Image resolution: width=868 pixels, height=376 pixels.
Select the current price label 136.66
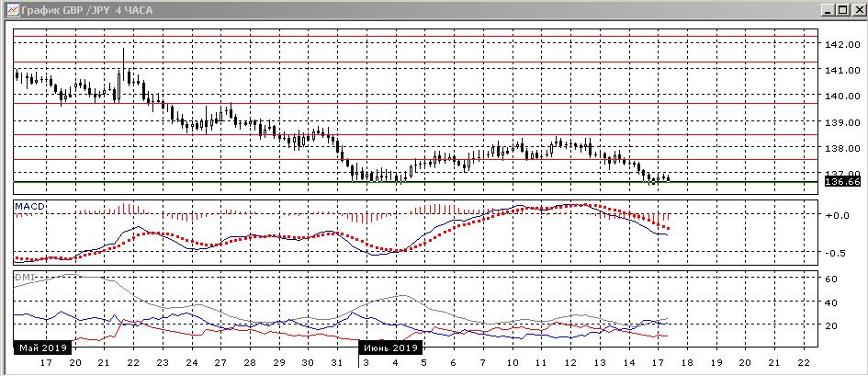(842, 182)
